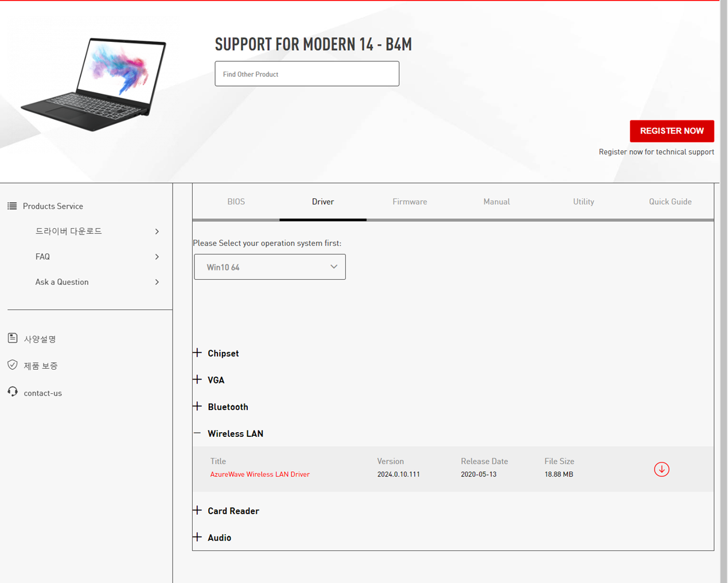
Task: Open the contact-us link
Action: click(x=42, y=393)
